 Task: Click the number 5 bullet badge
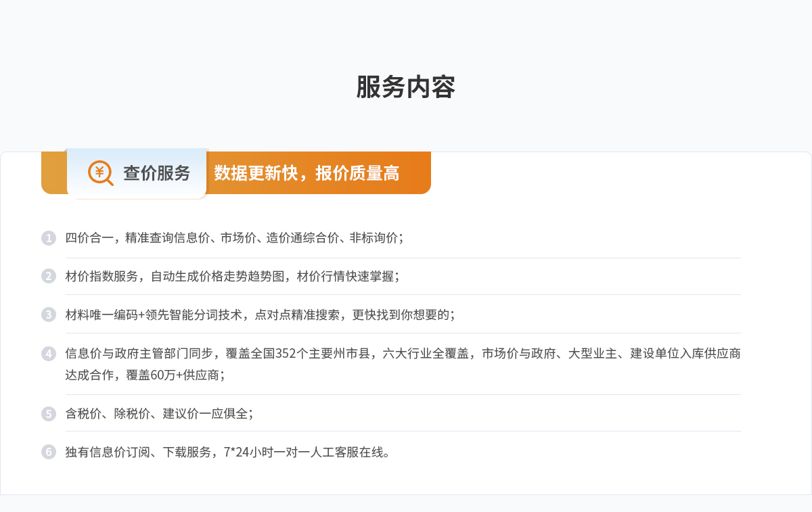pos(48,413)
